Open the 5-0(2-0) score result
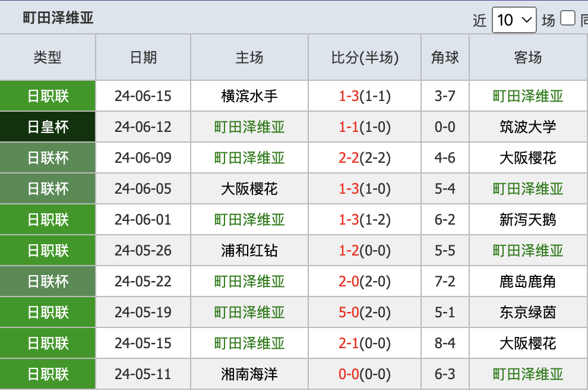The height and width of the screenshot is (391, 588). [365, 312]
